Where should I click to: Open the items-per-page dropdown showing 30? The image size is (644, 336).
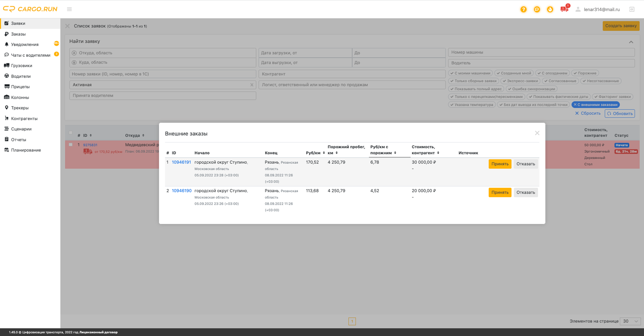coord(630,321)
